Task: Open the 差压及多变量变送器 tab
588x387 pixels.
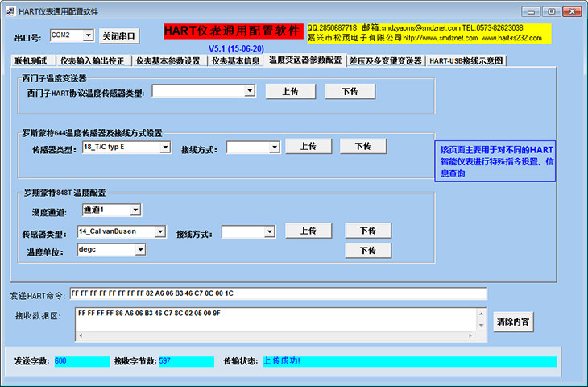Action: 386,60
